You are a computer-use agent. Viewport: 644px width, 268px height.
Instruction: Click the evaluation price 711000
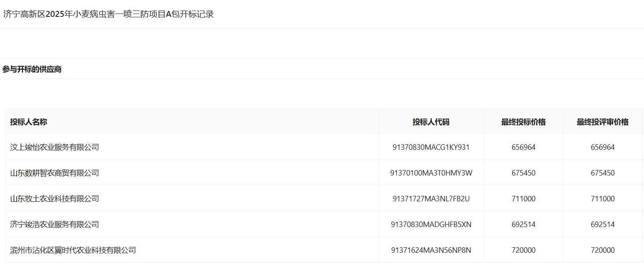(603, 199)
